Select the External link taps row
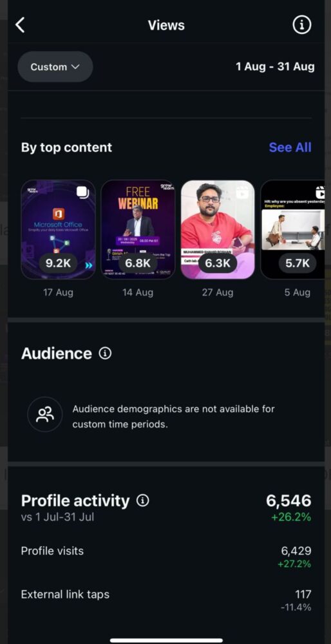The width and height of the screenshot is (331, 644). 166,600
